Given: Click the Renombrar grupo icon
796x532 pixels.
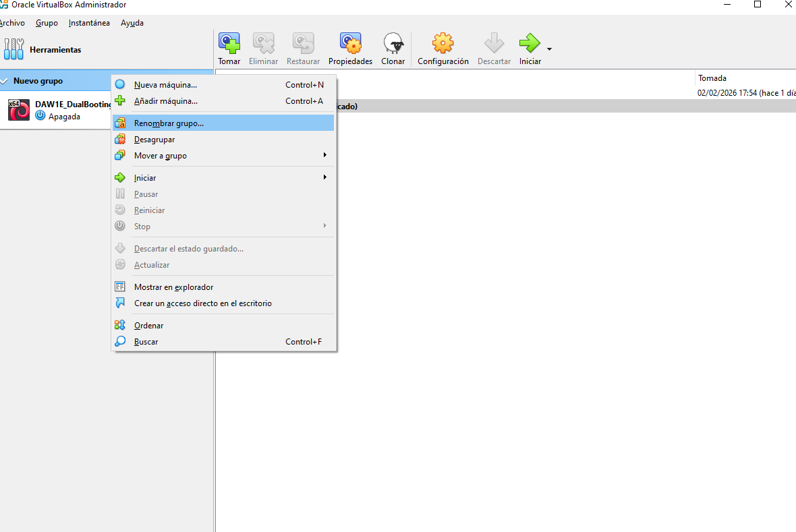Looking at the screenshot, I should click(120, 123).
